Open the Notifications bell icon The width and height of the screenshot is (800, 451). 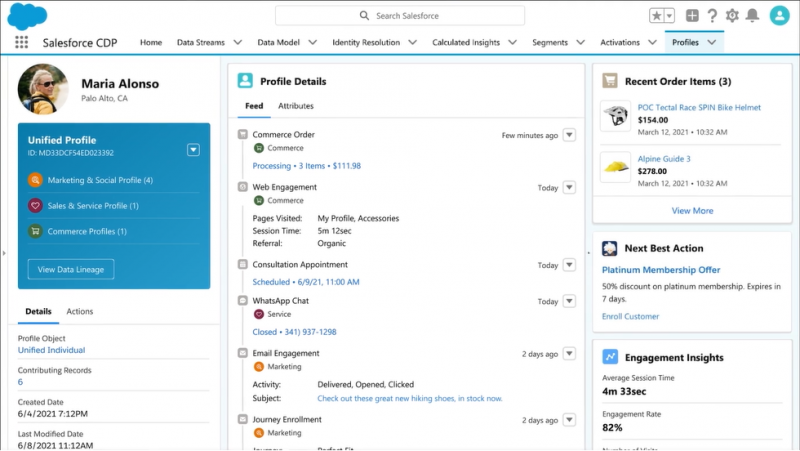pos(752,15)
